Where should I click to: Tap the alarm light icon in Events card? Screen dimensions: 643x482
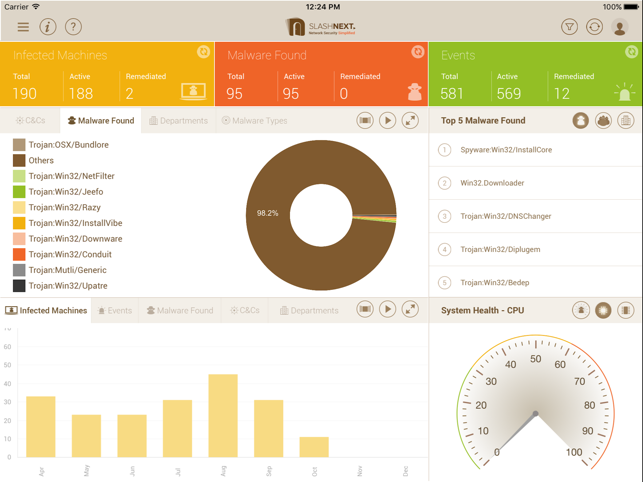pyautogui.click(x=624, y=92)
